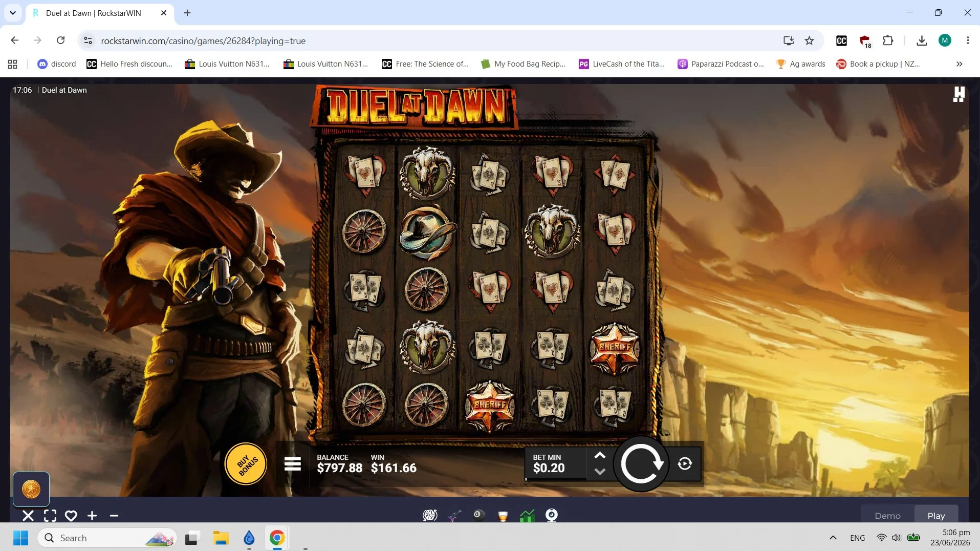Viewport: 980px width, 551px height.
Task: Select the Duel at Dawn | RockstarWIN tab
Action: tap(100, 13)
